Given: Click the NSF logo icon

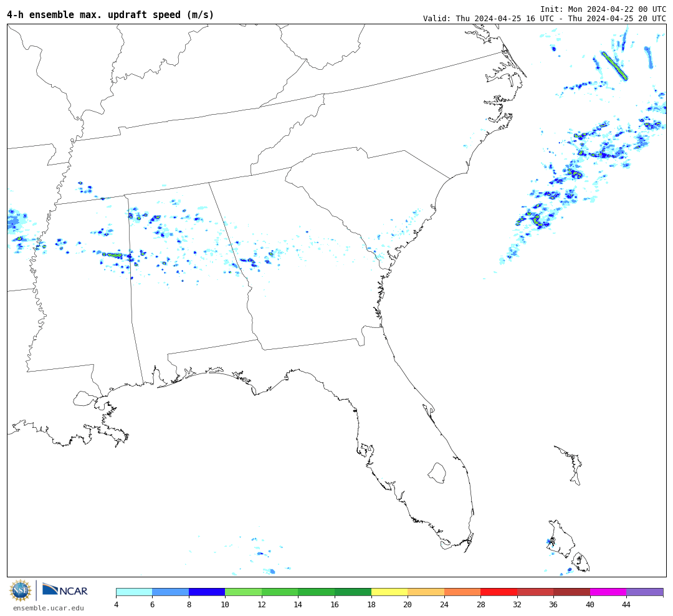Looking at the screenshot, I should 20,590.
